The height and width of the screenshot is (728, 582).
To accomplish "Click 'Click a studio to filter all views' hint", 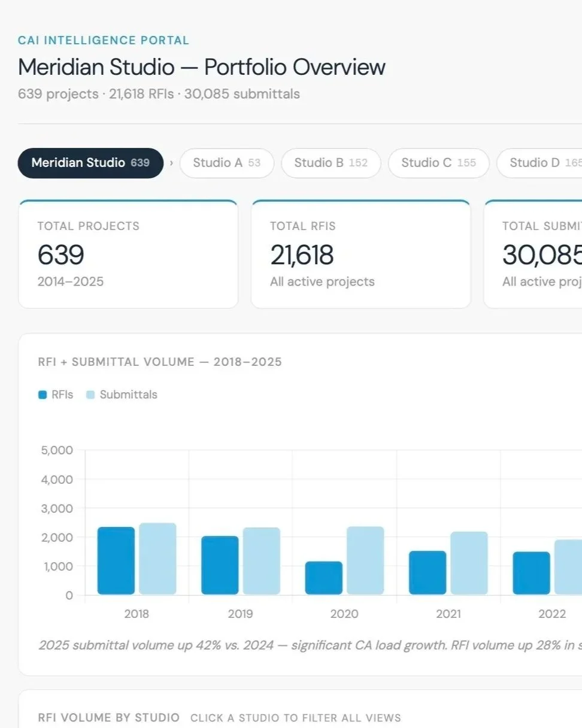I will coord(296,718).
